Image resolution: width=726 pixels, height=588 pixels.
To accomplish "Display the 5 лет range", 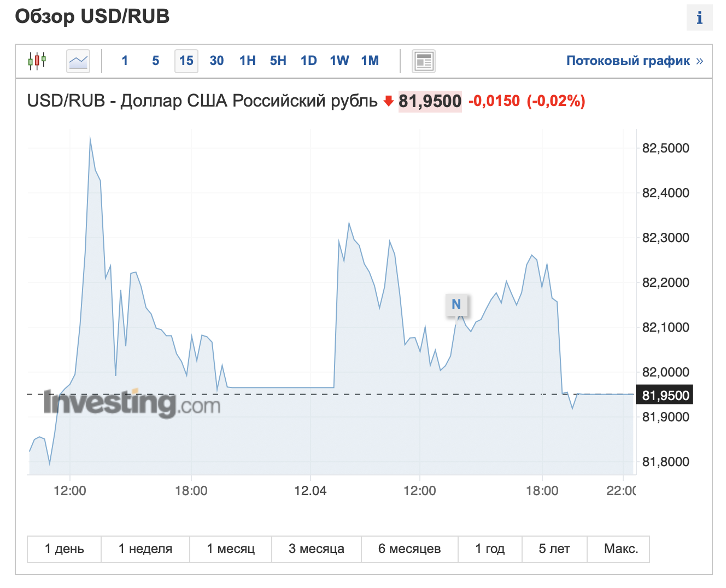I will (554, 549).
